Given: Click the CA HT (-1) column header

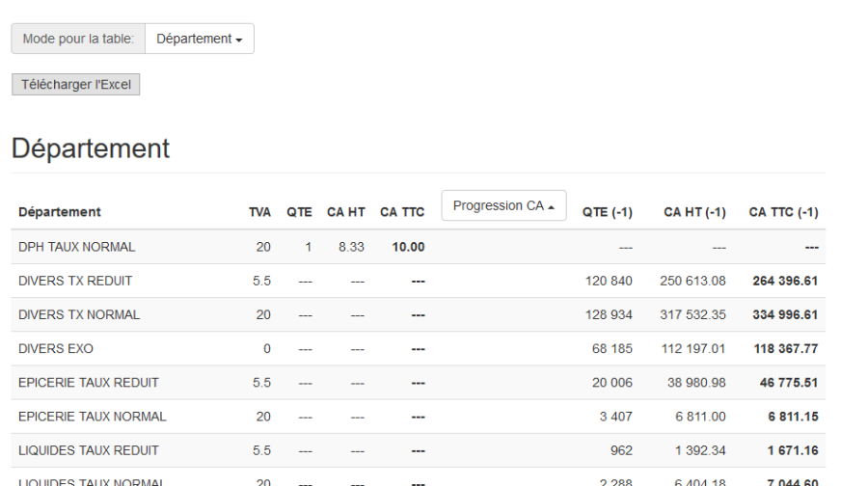Looking at the screenshot, I should (694, 212).
